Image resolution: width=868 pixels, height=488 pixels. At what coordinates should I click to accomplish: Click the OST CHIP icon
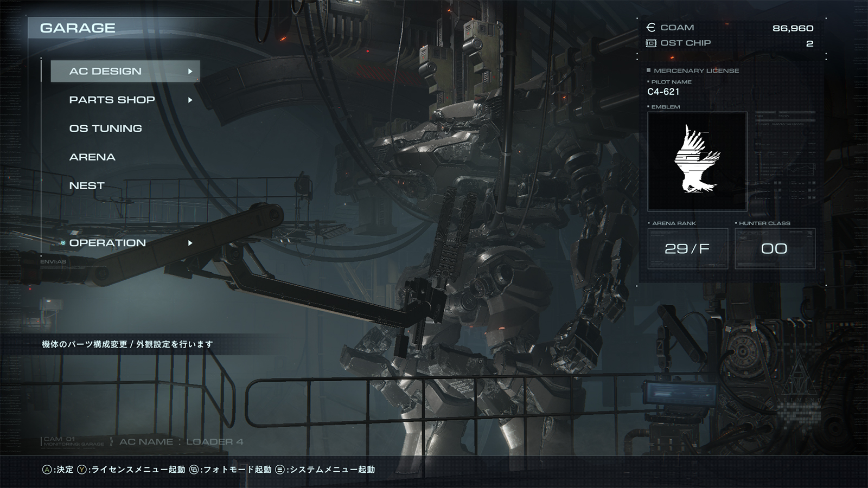pos(651,43)
